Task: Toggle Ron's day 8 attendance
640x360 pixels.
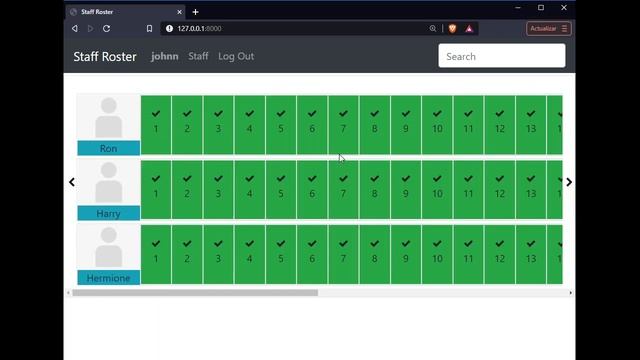Action: (x=374, y=125)
